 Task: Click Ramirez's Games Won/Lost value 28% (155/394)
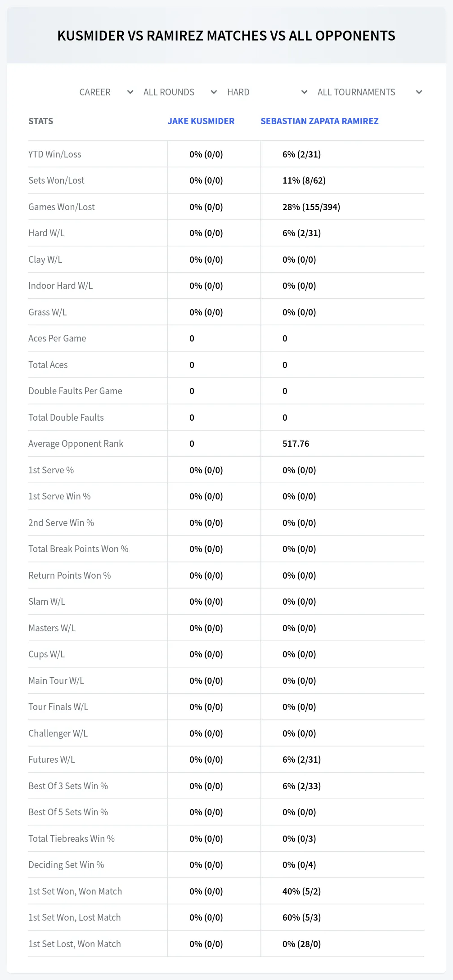tap(311, 207)
